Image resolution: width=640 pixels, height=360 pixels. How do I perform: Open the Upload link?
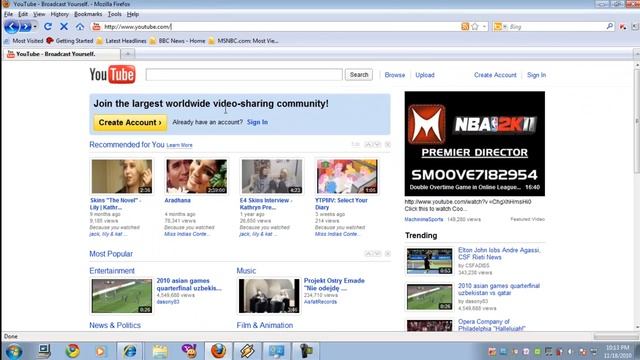(425, 75)
